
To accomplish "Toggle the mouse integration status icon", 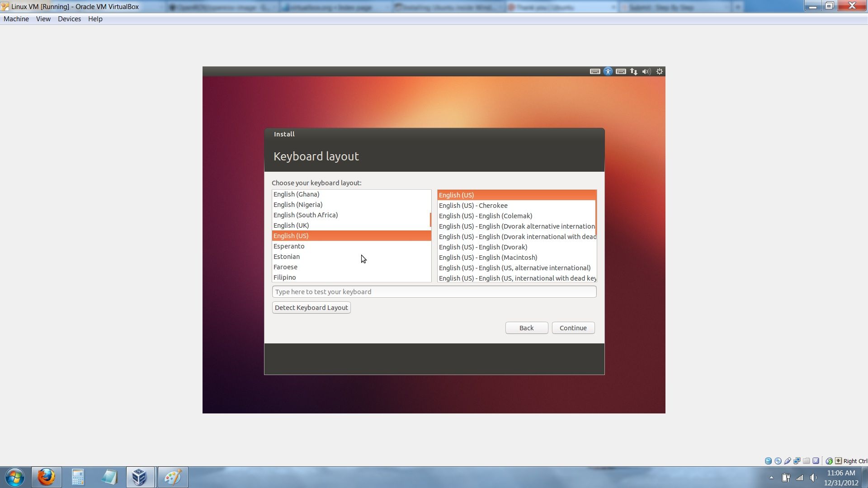I will 830,460.
